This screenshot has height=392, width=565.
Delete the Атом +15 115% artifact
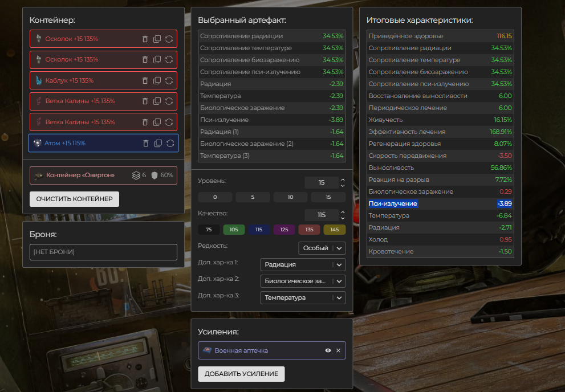tap(146, 143)
